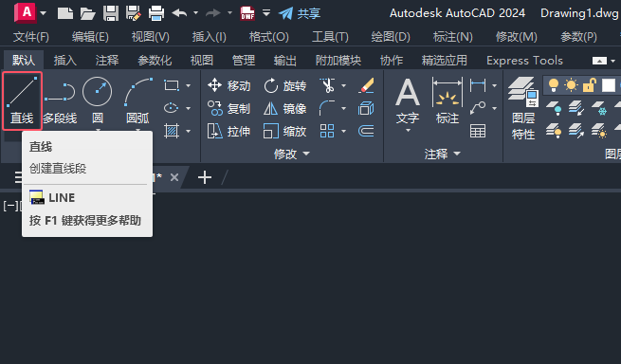
Task: Click the rectangular array icon
Action: (x=327, y=131)
